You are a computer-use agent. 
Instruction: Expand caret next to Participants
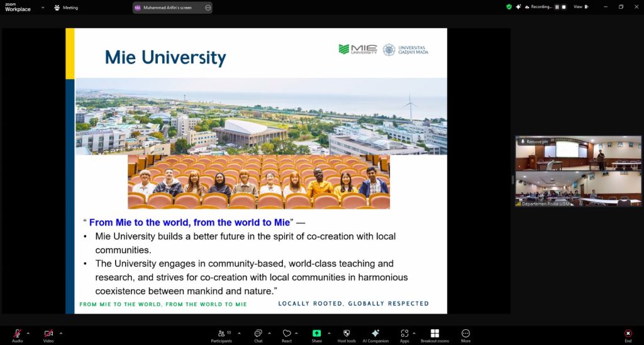pos(239,333)
